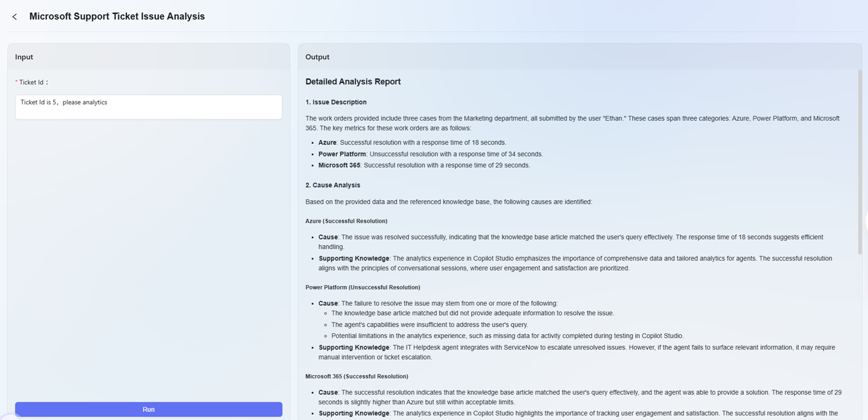868x420 pixels.
Task: Click the floating widget on right edge
Action: click(x=865, y=221)
